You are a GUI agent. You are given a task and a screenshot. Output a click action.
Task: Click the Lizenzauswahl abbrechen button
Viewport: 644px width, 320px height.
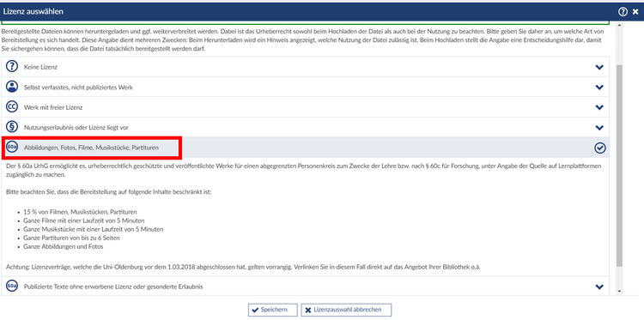tap(346, 310)
